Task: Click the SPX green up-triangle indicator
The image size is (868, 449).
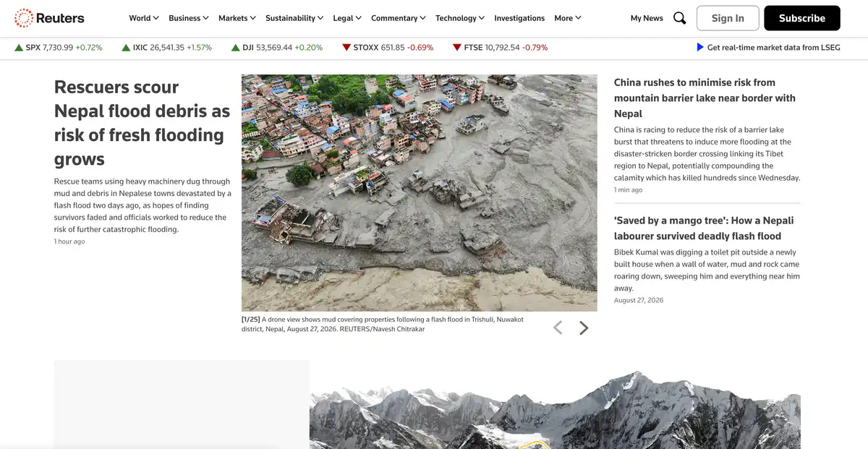Action: pyautogui.click(x=19, y=48)
